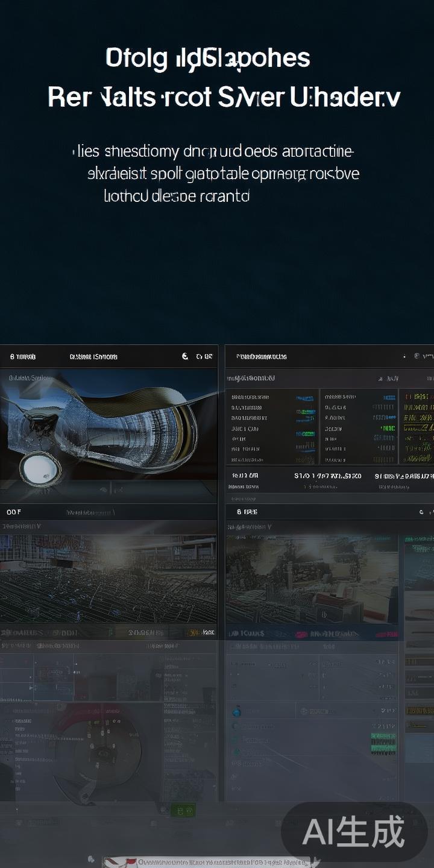Click the banner strip at the bottom edge

(x=206, y=862)
